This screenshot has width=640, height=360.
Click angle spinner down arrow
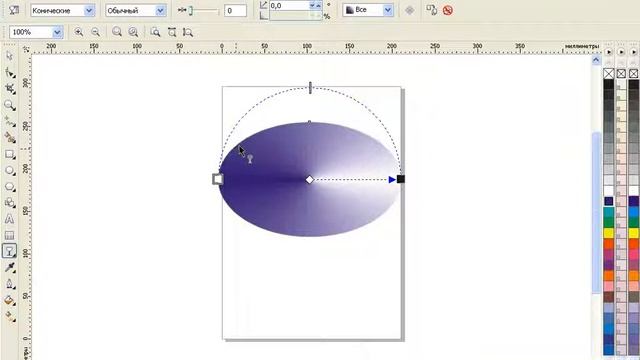(x=312, y=5)
